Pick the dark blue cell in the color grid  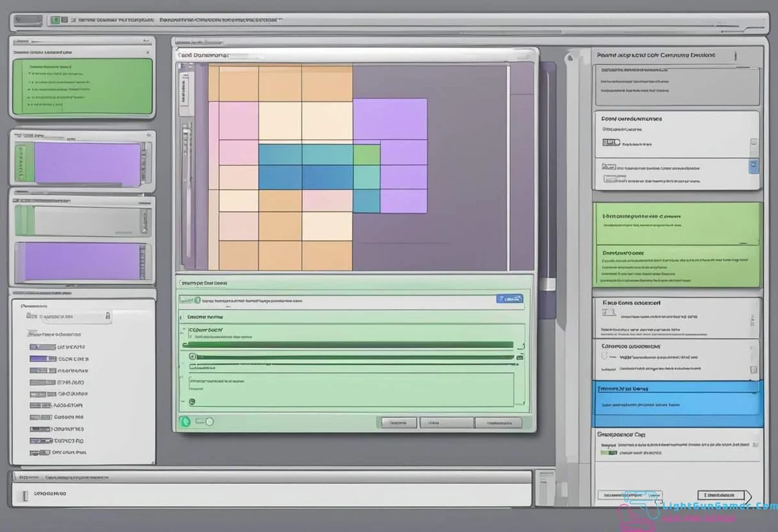click(280, 177)
